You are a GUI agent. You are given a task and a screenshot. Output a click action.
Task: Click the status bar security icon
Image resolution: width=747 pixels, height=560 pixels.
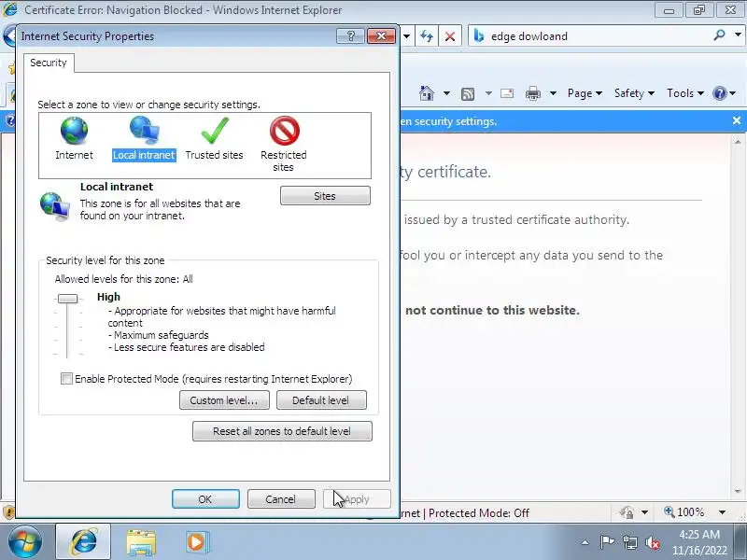[627, 512]
